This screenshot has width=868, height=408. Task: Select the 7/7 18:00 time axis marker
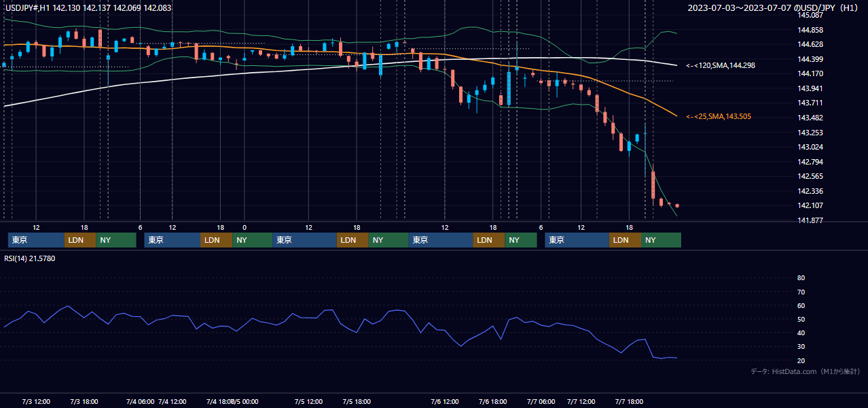click(x=629, y=402)
